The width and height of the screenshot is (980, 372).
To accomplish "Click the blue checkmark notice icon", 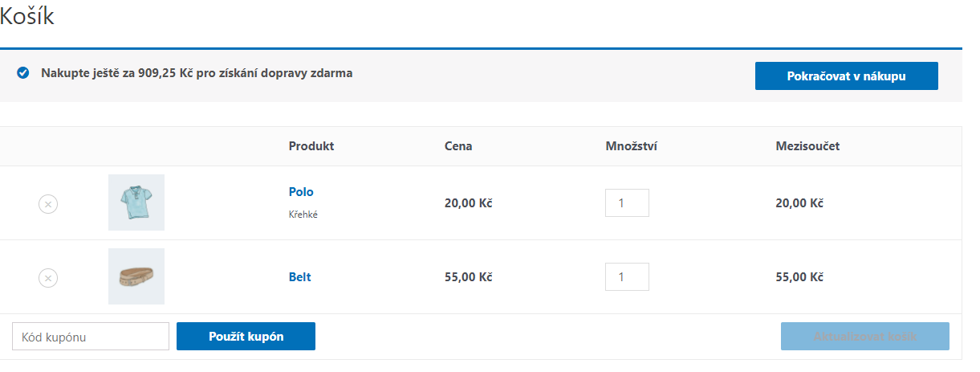I will point(23,73).
